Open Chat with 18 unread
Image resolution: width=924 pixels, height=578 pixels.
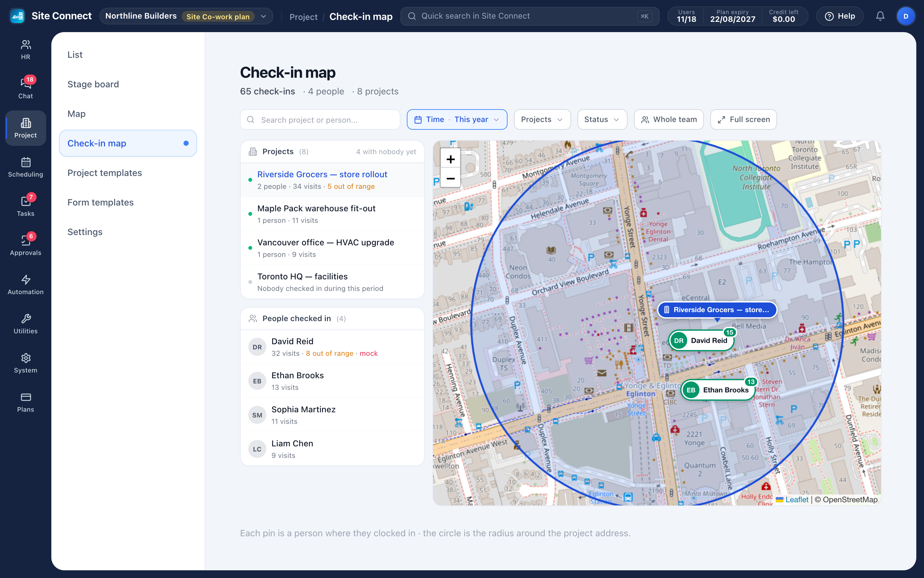pos(26,89)
